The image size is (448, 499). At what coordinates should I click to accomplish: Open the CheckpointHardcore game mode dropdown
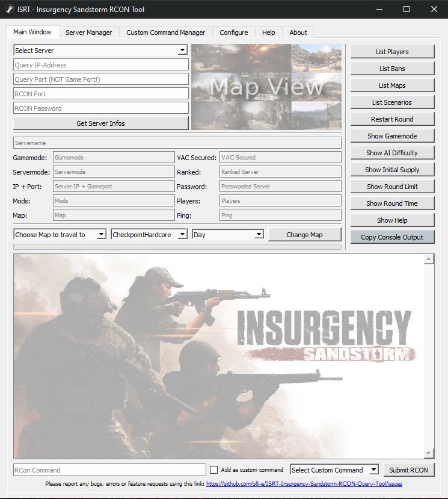pyautogui.click(x=149, y=235)
